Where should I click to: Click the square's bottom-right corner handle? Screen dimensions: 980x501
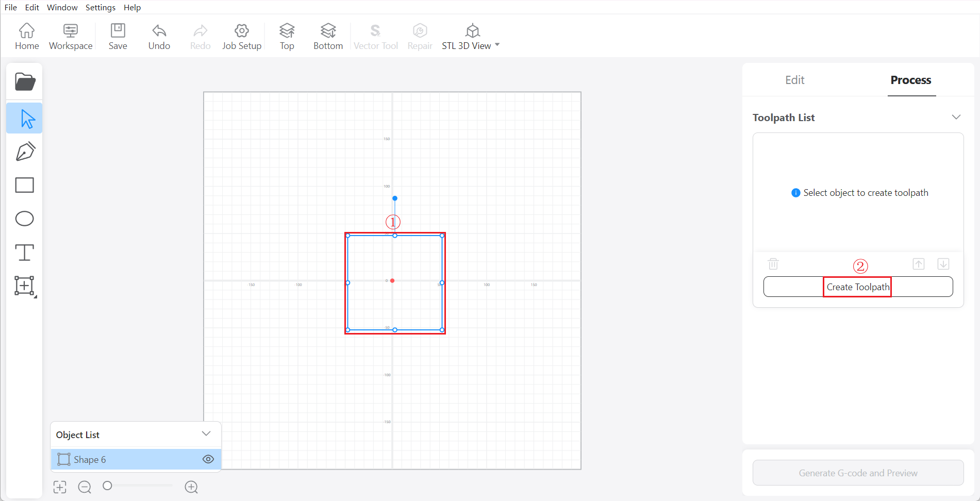[x=442, y=330]
